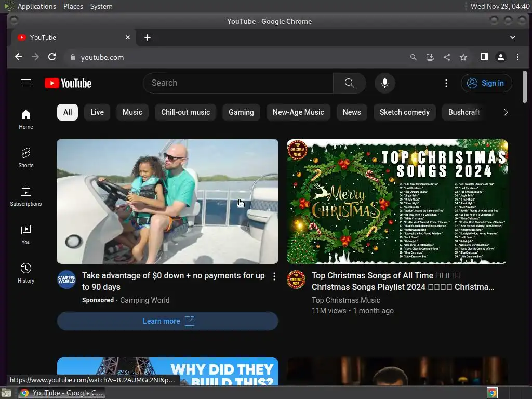Open Chrome three-dot menu
The height and width of the screenshot is (399, 532).
click(x=517, y=57)
